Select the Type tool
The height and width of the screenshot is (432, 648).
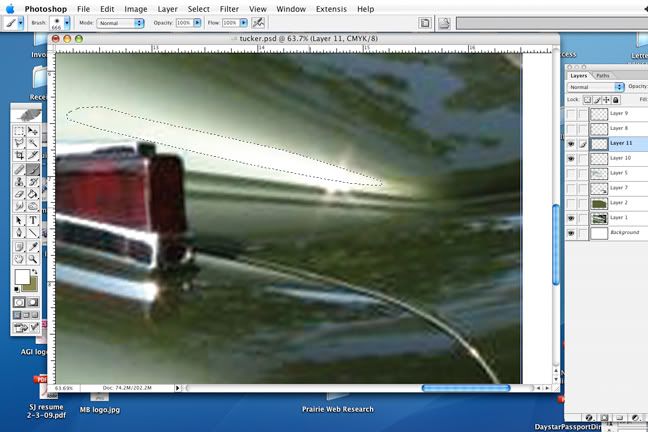[33, 220]
